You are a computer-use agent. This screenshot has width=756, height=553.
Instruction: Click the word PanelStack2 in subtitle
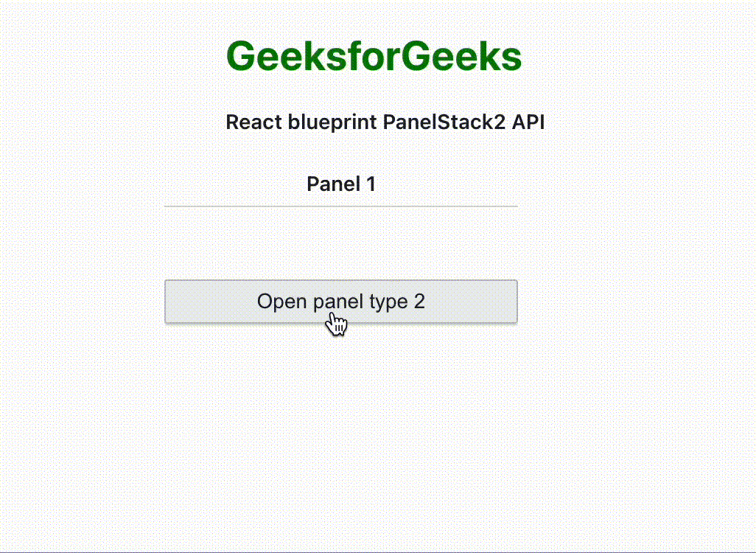(x=444, y=122)
